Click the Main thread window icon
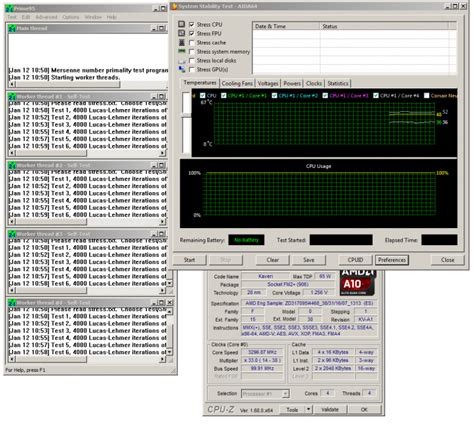 [x=12, y=29]
